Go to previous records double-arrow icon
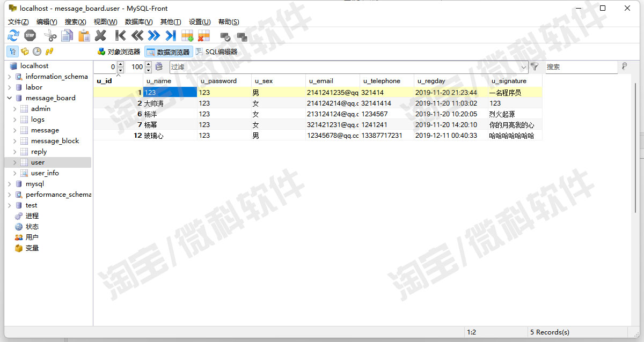The height and width of the screenshot is (342, 644). [x=137, y=36]
